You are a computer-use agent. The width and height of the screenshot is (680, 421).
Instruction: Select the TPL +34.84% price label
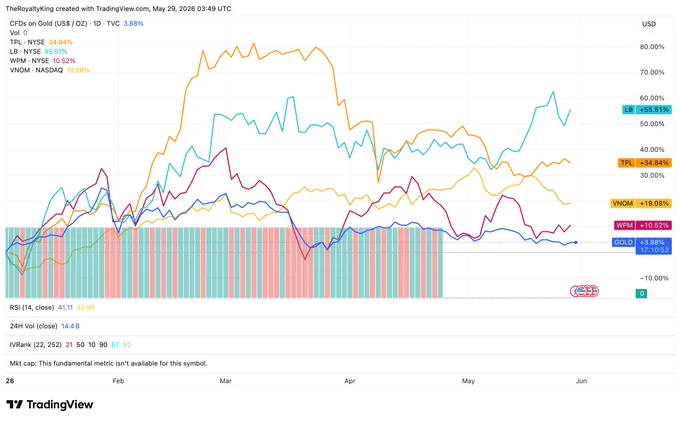tap(645, 163)
